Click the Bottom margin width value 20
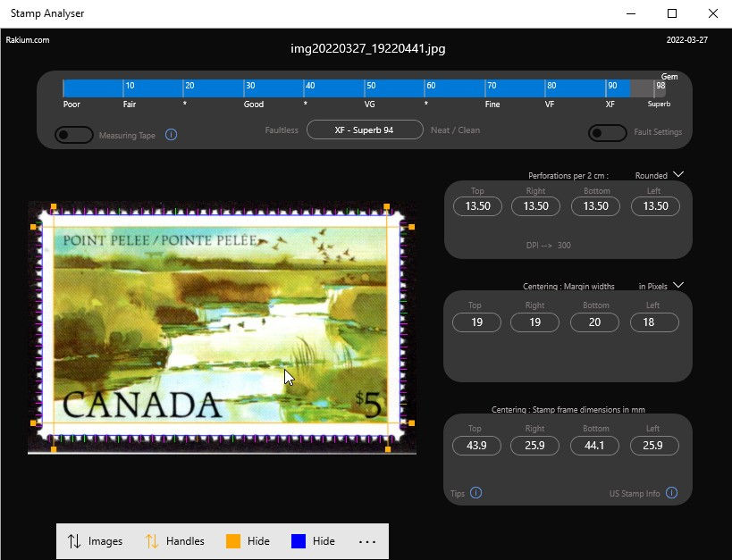The image size is (732, 560). point(594,322)
